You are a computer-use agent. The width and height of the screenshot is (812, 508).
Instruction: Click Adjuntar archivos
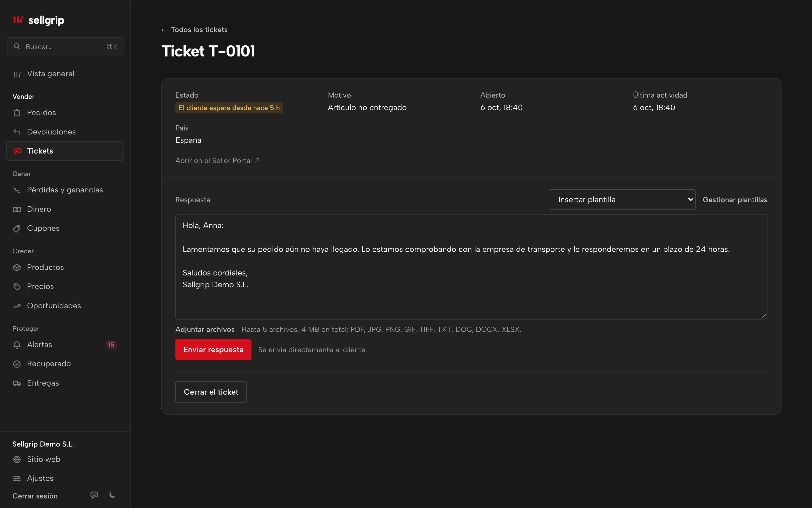[205, 330]
